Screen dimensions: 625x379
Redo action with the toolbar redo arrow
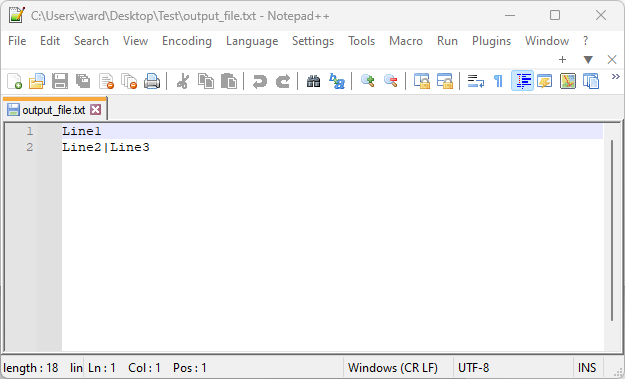283,81
